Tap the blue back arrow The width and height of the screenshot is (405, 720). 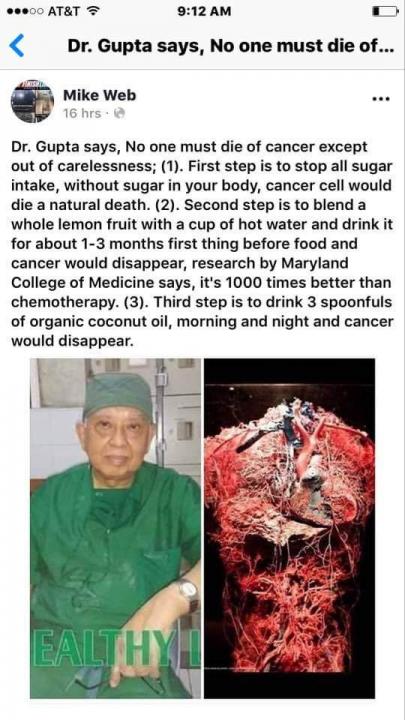coord(17,46)
